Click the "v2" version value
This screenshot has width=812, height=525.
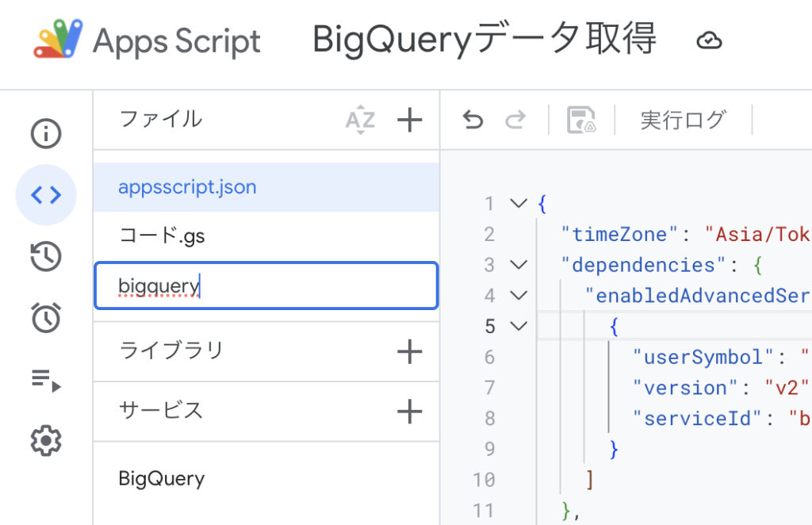click(787, 388)
